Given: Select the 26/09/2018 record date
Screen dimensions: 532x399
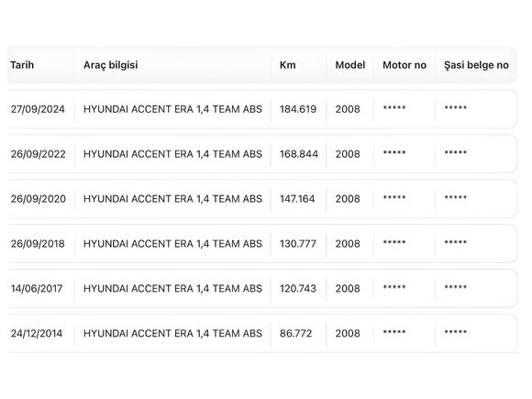Looking at the screenshot, I should (38, 244).
